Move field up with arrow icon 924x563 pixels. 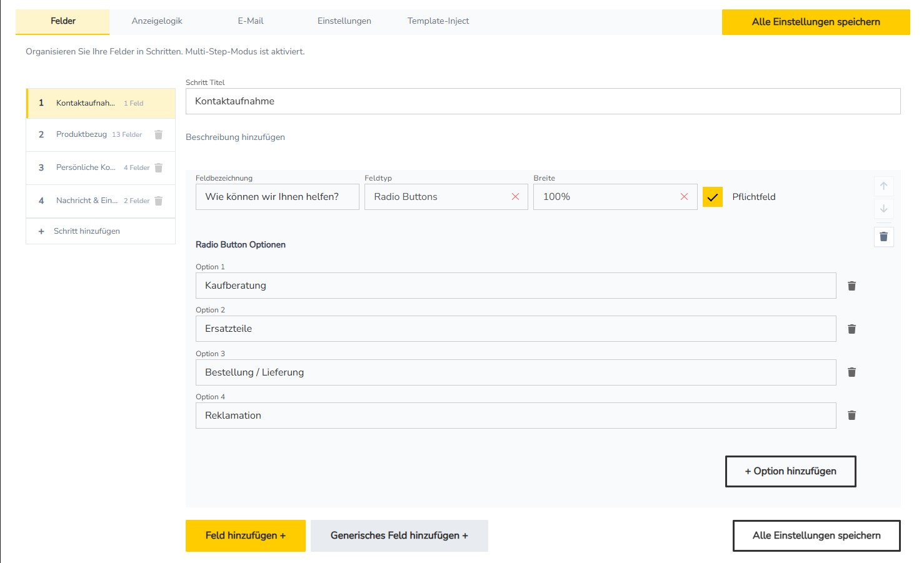point(883,186)
